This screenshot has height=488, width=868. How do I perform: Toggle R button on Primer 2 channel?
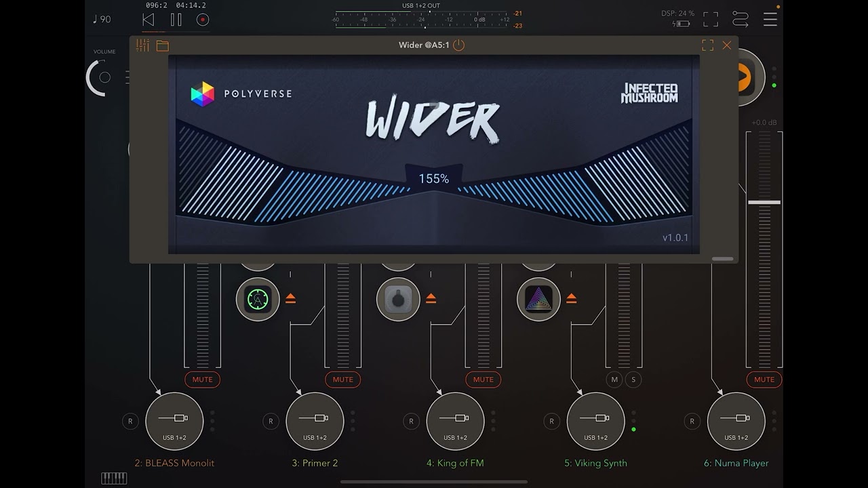tap(271, 421)
